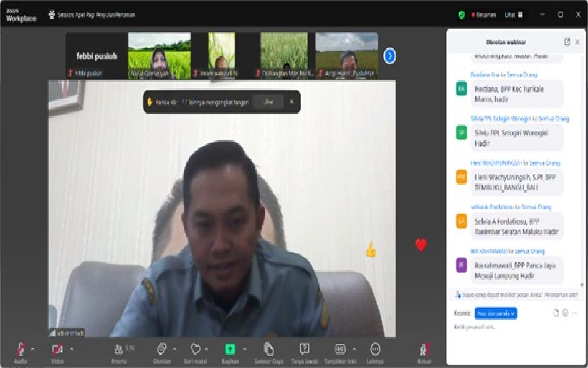
Task: Click the green Bagikan share screen icon
Action: click(x=230, y=349)
